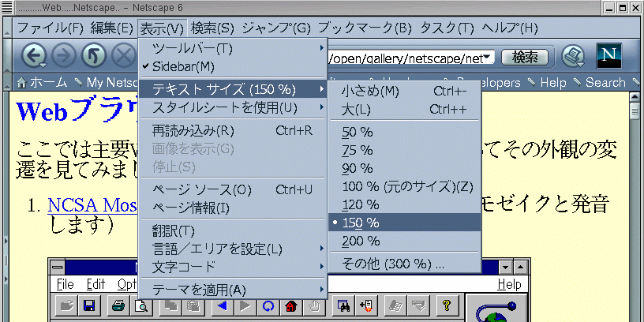Screen dimensions: 644x322
Task: Click the Reload page button
Action: (x=94, y=56)
